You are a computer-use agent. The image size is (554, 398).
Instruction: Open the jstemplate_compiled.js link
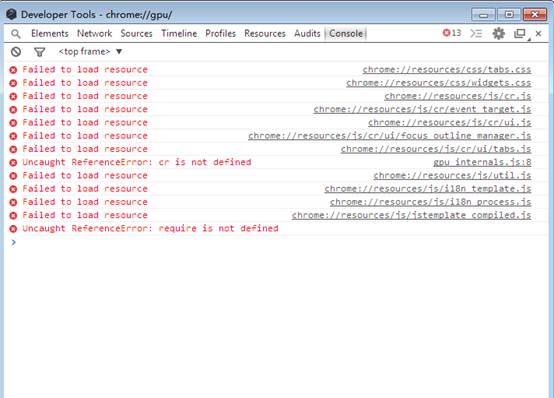pos(411,216)
